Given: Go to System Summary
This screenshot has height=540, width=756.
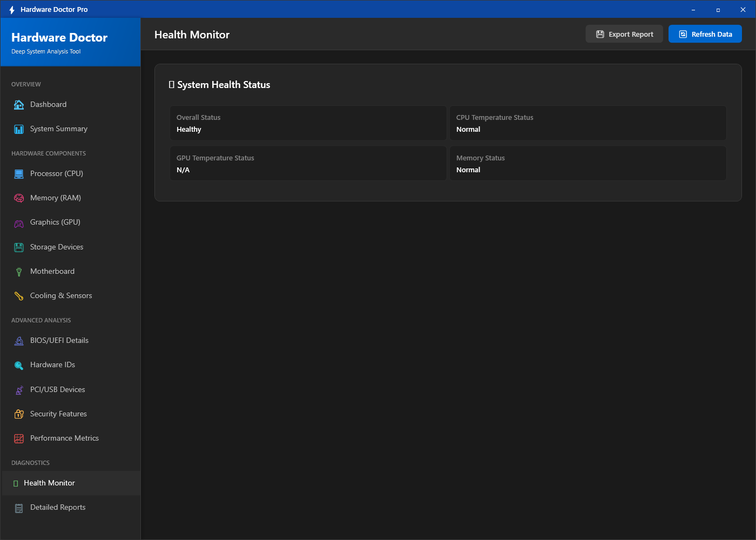Looking at the screenshot, I should (x=71, y=129).
